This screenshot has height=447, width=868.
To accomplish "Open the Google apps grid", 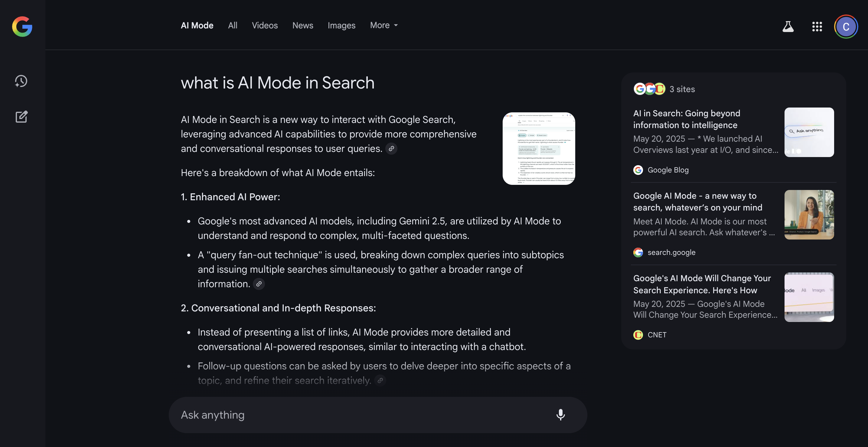I will pyautogui.click(x=817, y=27).
